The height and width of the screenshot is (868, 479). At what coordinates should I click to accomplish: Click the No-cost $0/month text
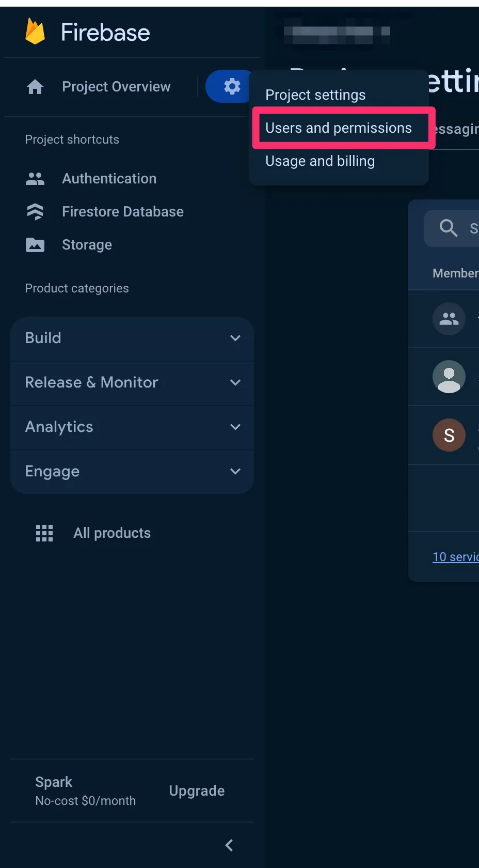(x=86, y=801)
